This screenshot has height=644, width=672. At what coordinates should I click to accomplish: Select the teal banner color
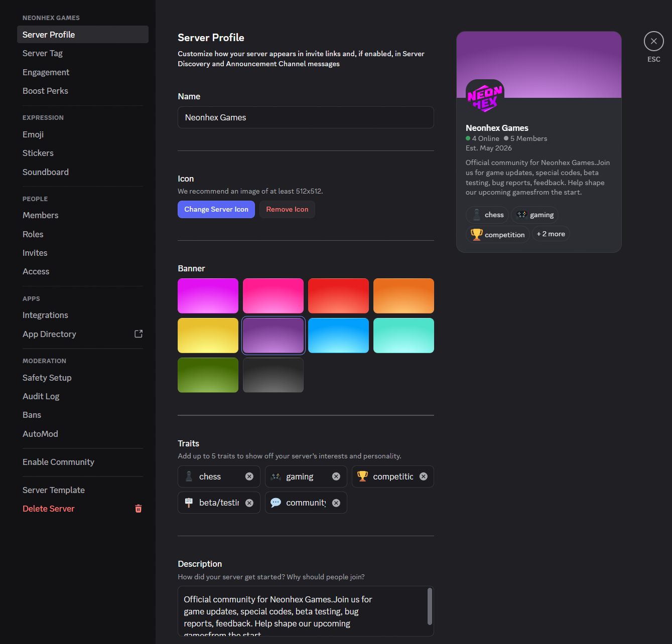coord(404,336)
